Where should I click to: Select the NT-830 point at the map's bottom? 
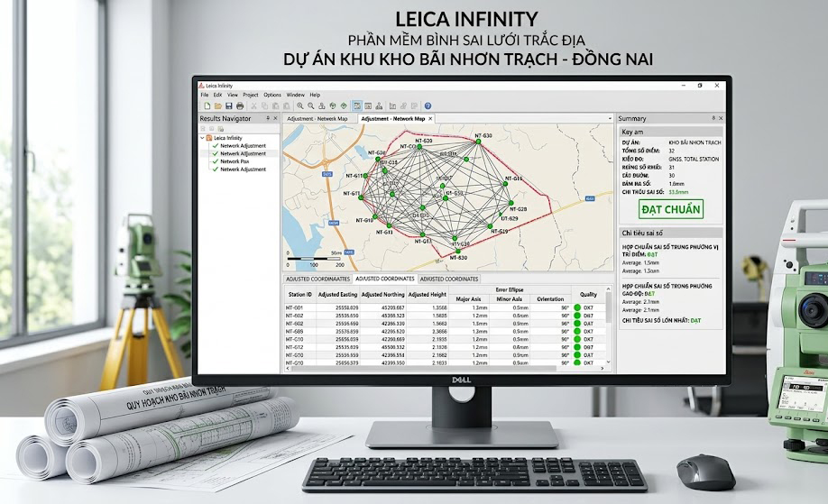coord(458,252)
